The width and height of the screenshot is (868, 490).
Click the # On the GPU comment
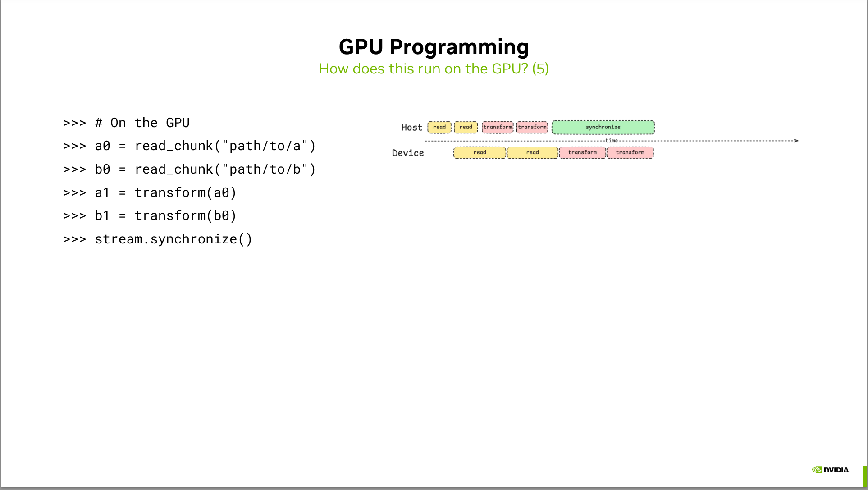142,123
